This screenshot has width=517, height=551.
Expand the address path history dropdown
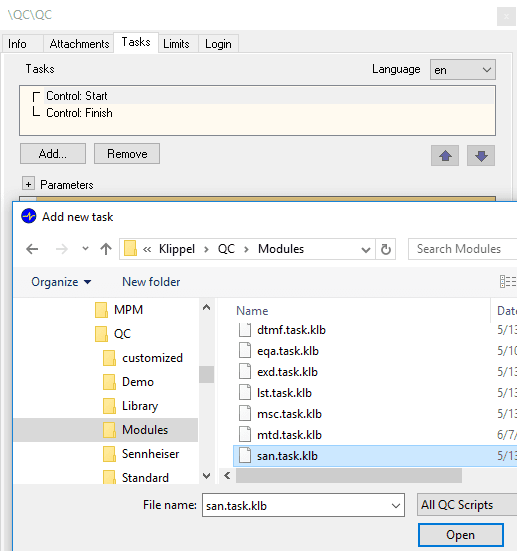(366, 249)
